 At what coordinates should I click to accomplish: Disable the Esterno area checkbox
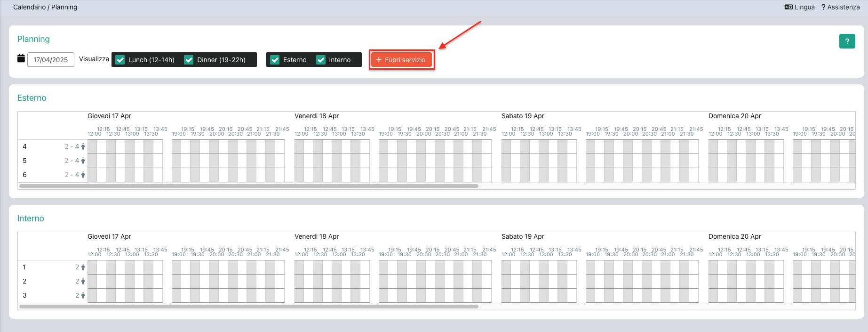275,60
